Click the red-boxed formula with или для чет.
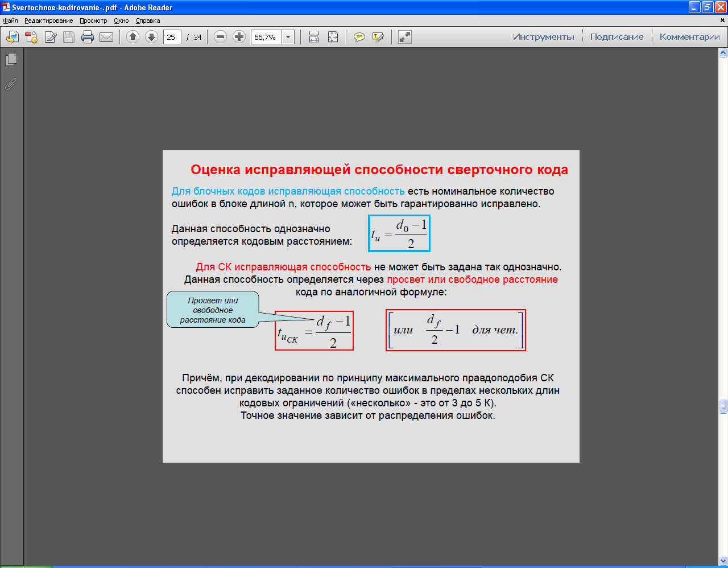Image resolution: width=728 pixels, height=568 pixels. [x=456, y=330]
